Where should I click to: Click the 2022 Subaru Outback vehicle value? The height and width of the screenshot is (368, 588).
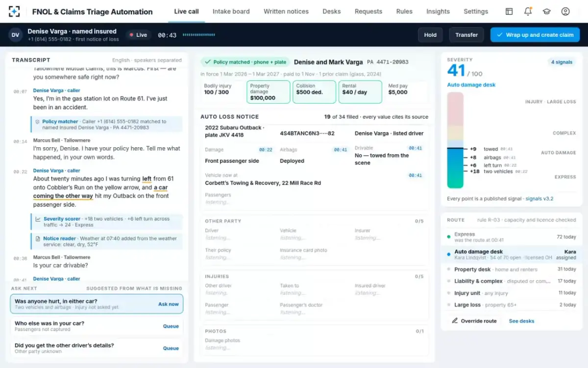(235, 131)
